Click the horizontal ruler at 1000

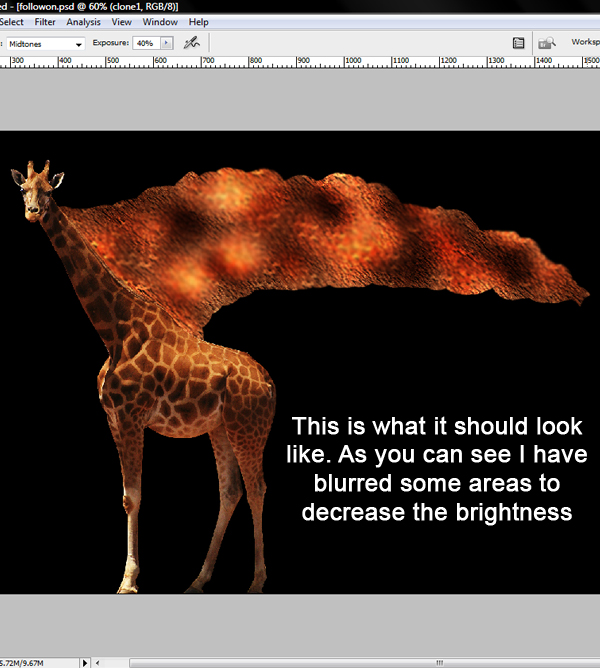pyautogui.click(x=353, y=61)
